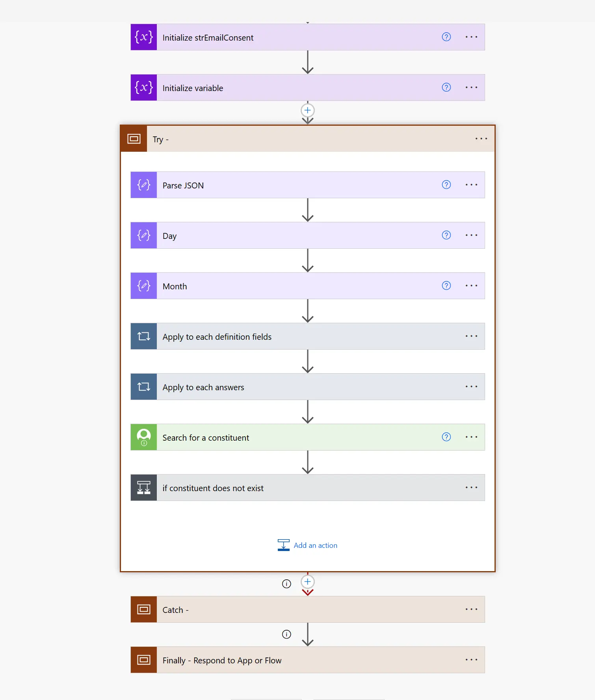Click the Initialize strEmailConsent variable icon
Image resolution: width=595 pixels, height=700 pixels.
144,37
